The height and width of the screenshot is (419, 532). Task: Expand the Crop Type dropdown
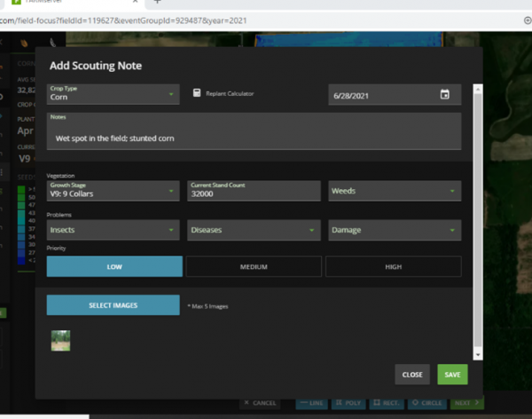click(113, 94)
